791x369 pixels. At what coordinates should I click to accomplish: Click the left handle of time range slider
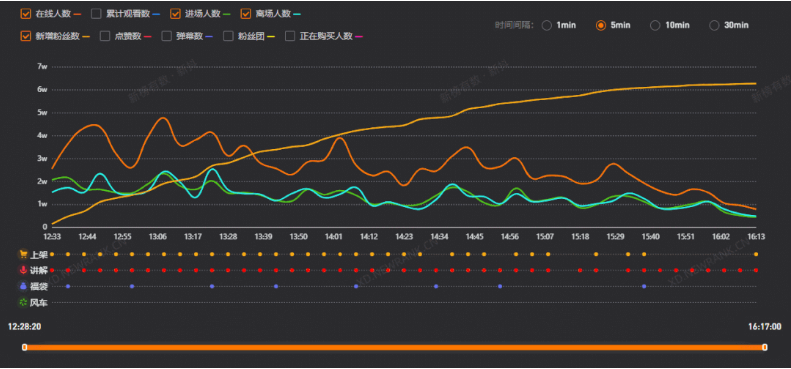(24, 347)
